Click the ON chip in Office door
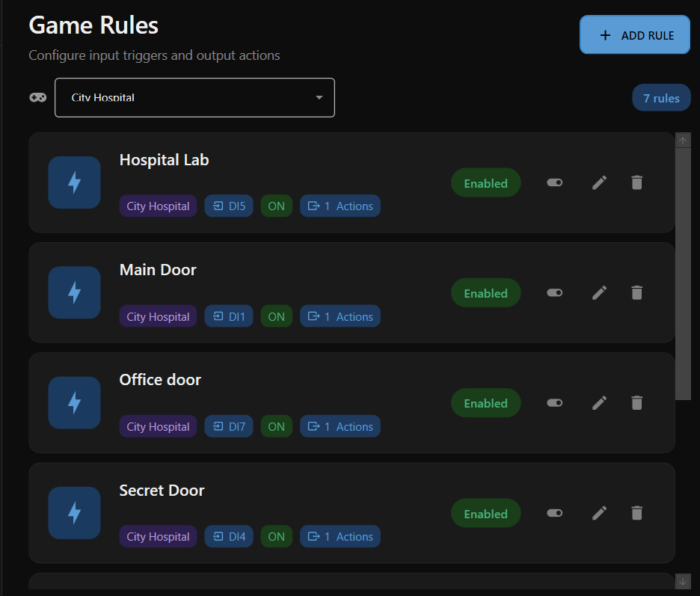 [277, 426]
